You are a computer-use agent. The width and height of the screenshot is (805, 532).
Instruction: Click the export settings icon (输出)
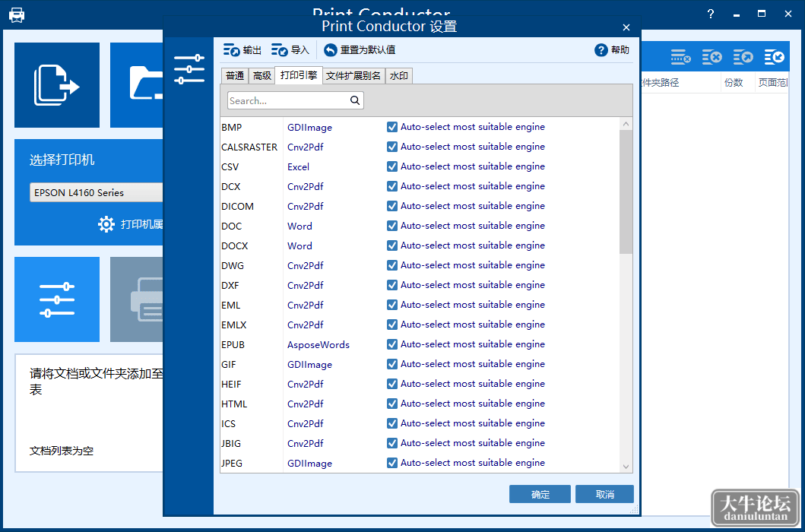click(x=232, y=50)
